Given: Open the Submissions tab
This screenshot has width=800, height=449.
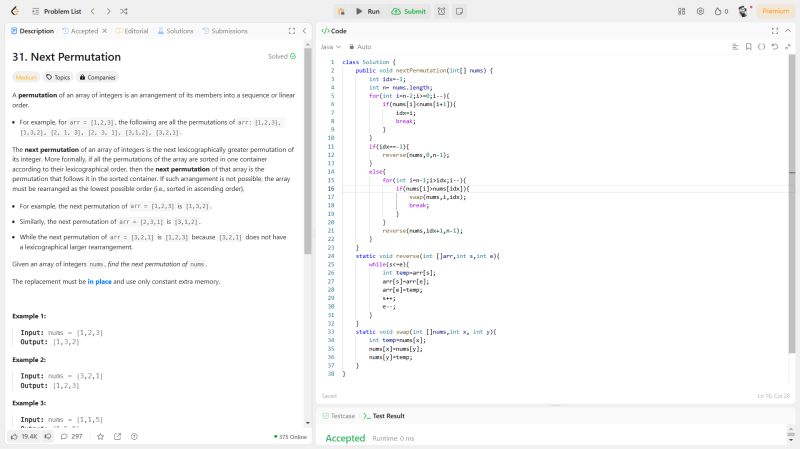Looking at the screenshot, I should [x=225, y=31].
